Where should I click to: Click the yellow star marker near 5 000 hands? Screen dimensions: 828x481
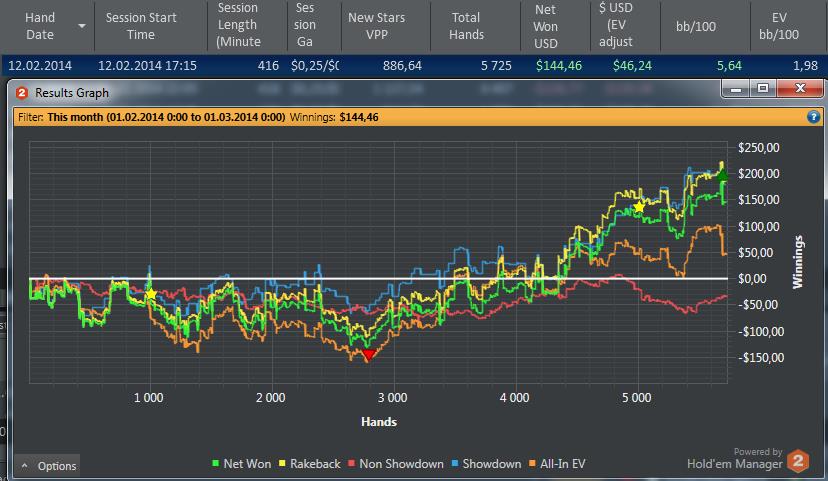(x=639, y=207)
